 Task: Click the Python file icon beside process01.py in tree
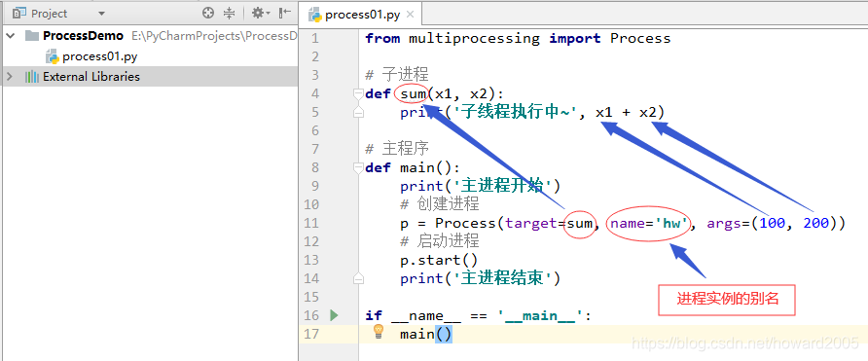click(x=53, y=55)
